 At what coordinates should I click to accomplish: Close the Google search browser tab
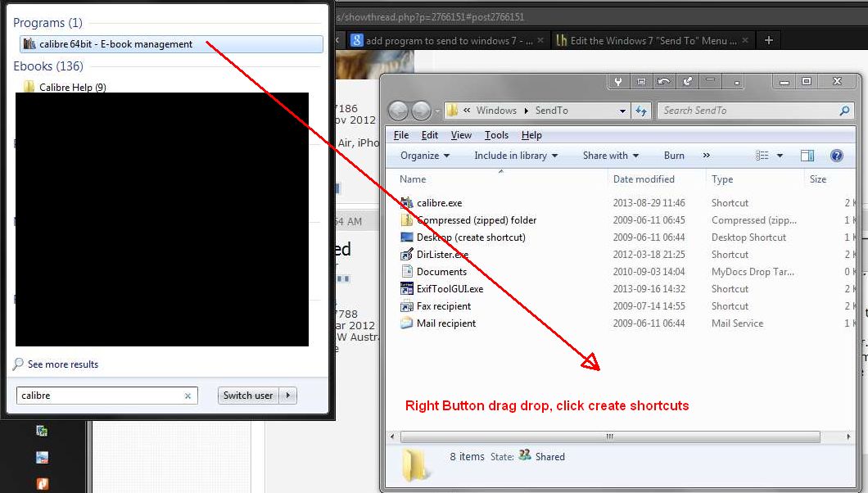coord(540,40)
